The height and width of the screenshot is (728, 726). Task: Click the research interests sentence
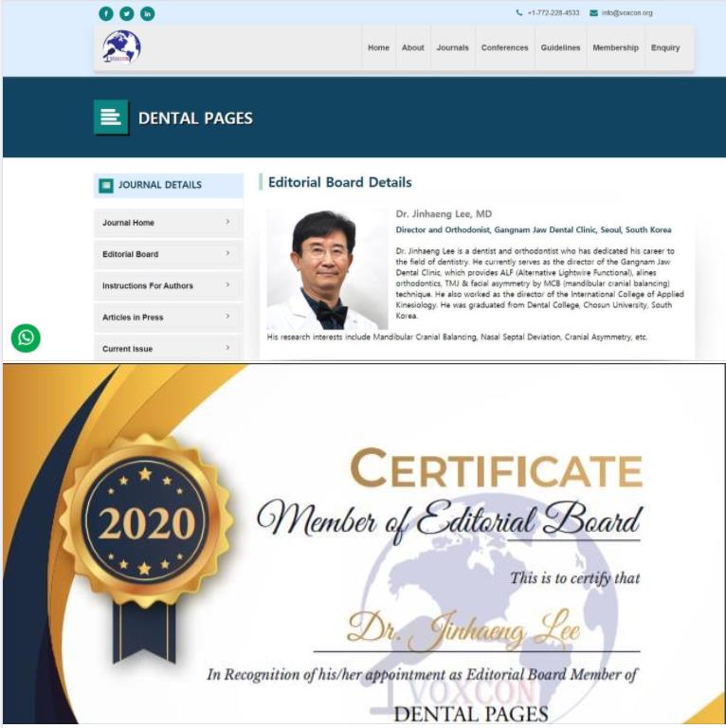[x=457, y=337]
